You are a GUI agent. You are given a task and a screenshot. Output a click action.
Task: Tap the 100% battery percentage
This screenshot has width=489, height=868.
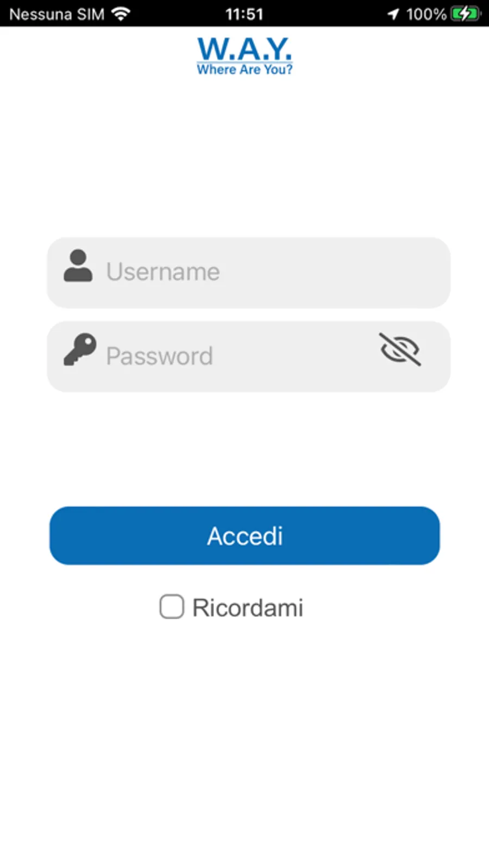(x=427, y=14)
